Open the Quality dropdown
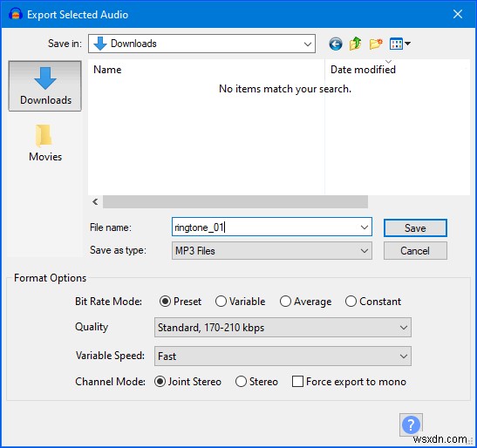477x448 pixels. point(283,328)
